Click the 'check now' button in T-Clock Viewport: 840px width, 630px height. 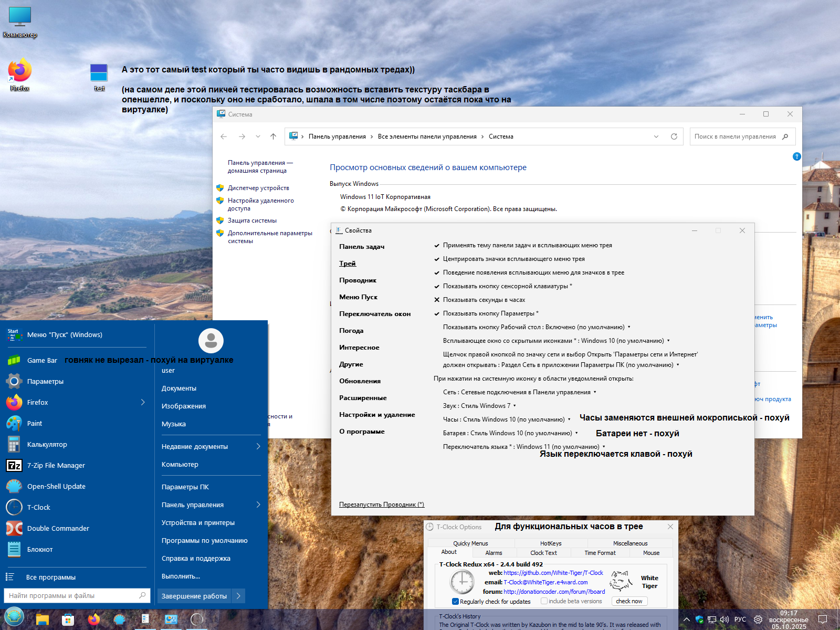[x=629, y=601]
